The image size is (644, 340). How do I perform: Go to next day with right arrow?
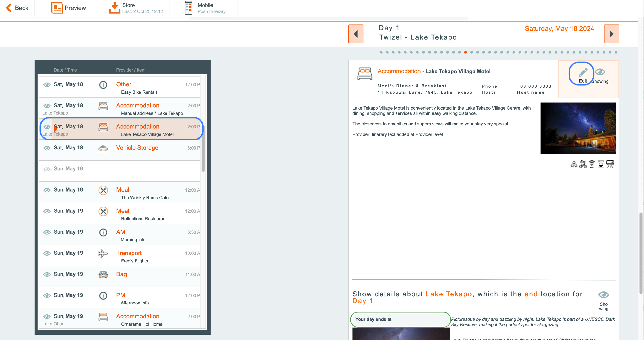[x=611, y=34]
